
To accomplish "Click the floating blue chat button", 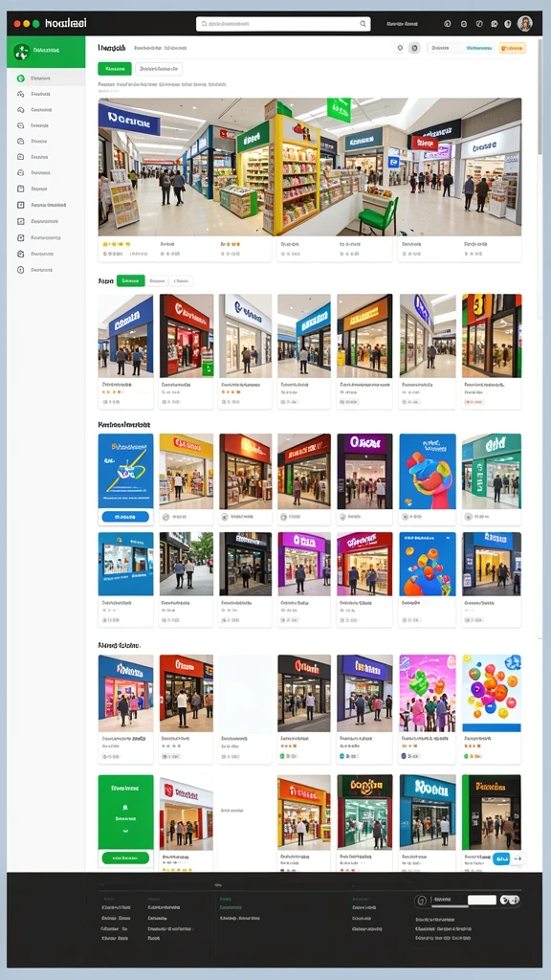I will pos(501,858).
